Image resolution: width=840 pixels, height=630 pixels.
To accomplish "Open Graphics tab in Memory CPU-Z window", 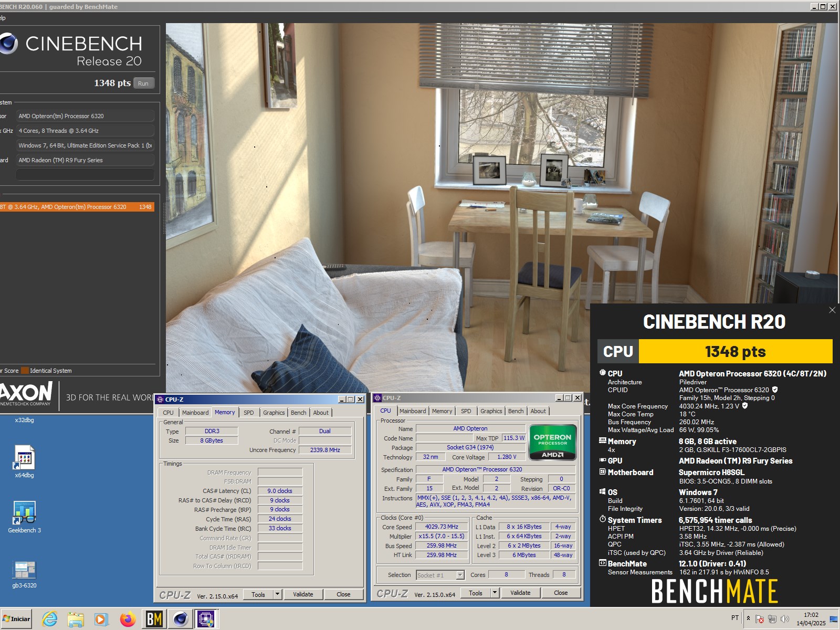I will (274, 413).
